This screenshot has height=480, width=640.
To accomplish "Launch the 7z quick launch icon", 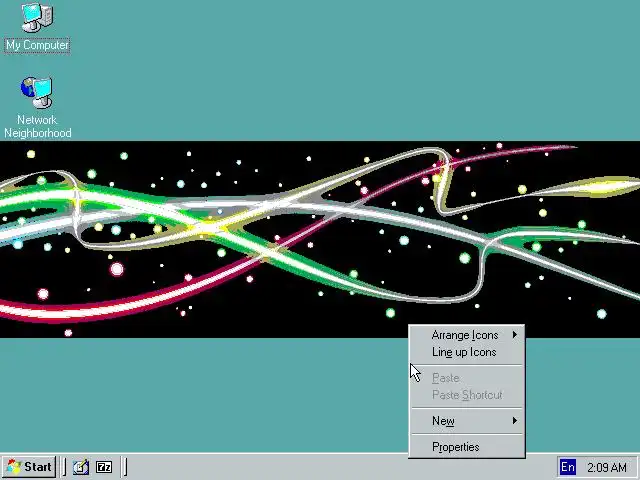I will [x=104, y=467].
